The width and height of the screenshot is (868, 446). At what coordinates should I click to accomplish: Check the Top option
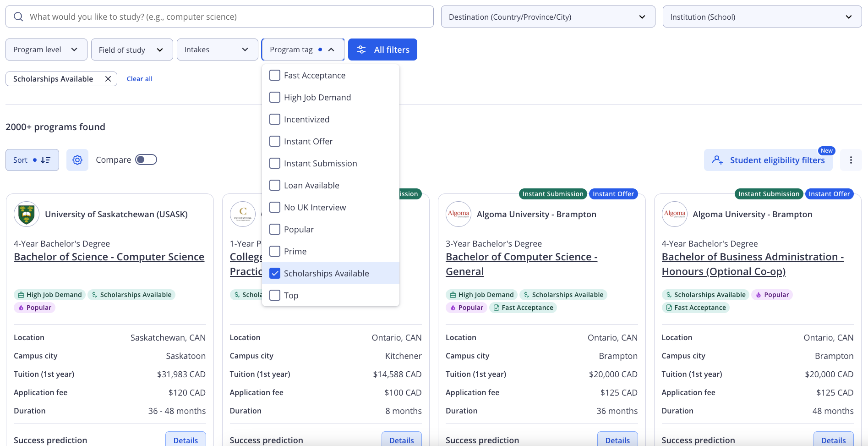click(275, 295)
